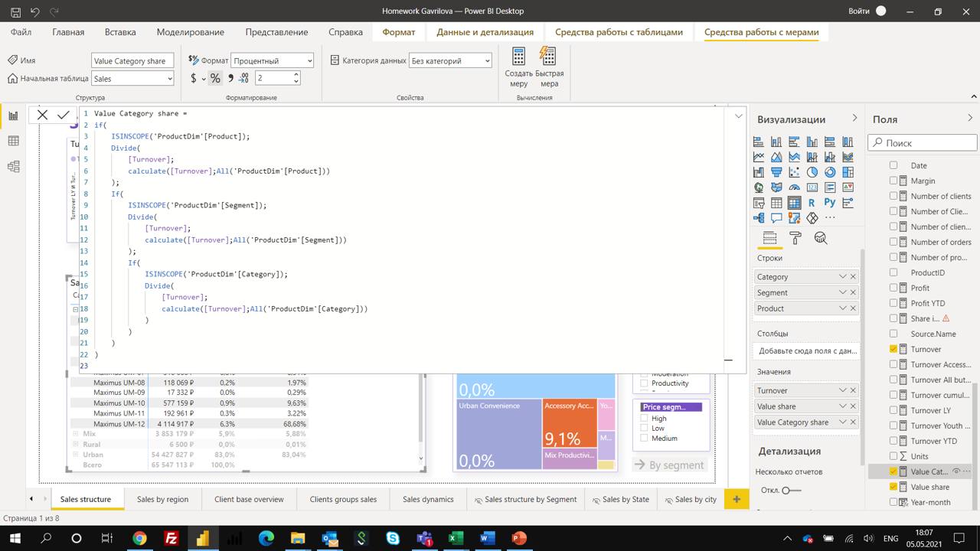The height and width of the screenshot is (551, 980).
Task: Check the Margin field checkbox
Action: coord(893,181)
